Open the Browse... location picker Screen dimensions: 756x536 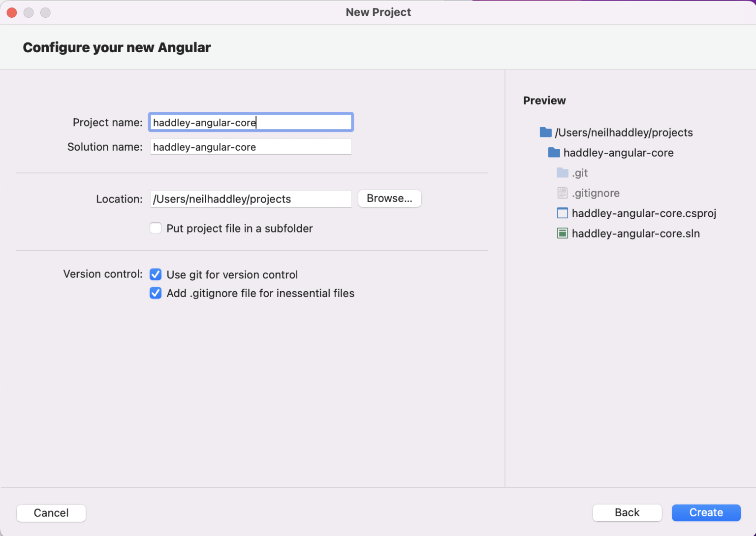[389, 199]
